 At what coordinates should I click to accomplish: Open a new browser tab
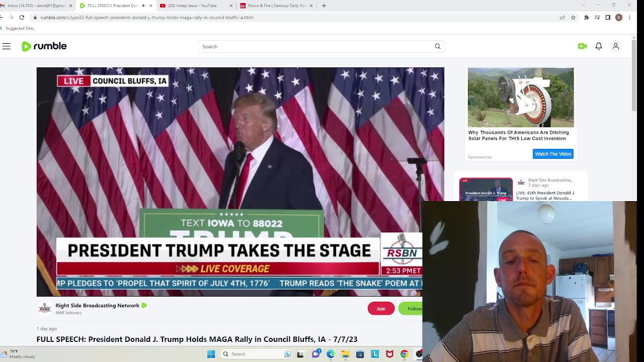coord(324,6)
